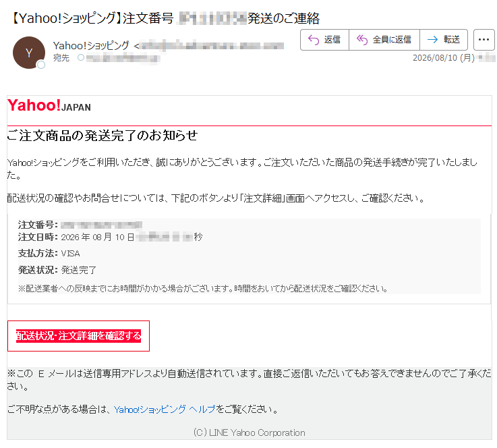Image resolution: width=497 pixels, height=448 pixels.
Task: Click the 注文番号: label in order box
Action: tap(38, 225)
